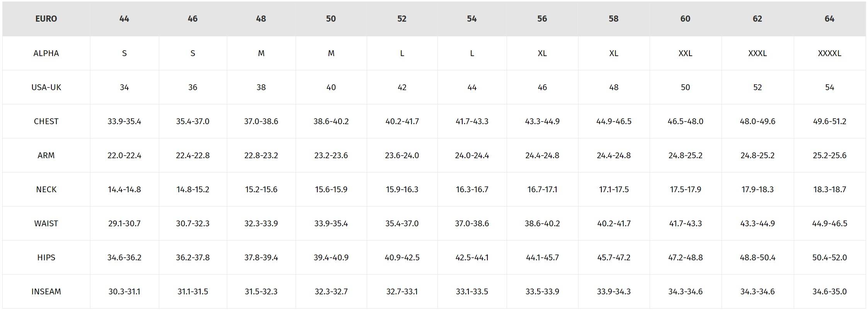Select the WAIST row label
The height and width of the screenshot is (311, 868).
(46, 224)
